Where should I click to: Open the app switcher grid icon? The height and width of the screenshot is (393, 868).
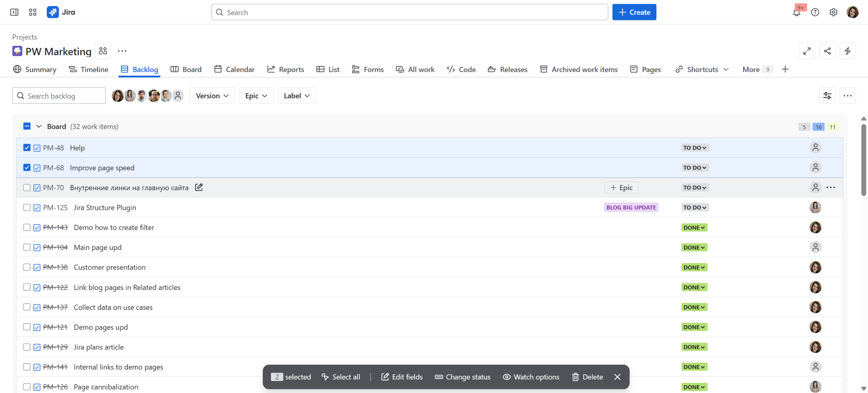33,12
